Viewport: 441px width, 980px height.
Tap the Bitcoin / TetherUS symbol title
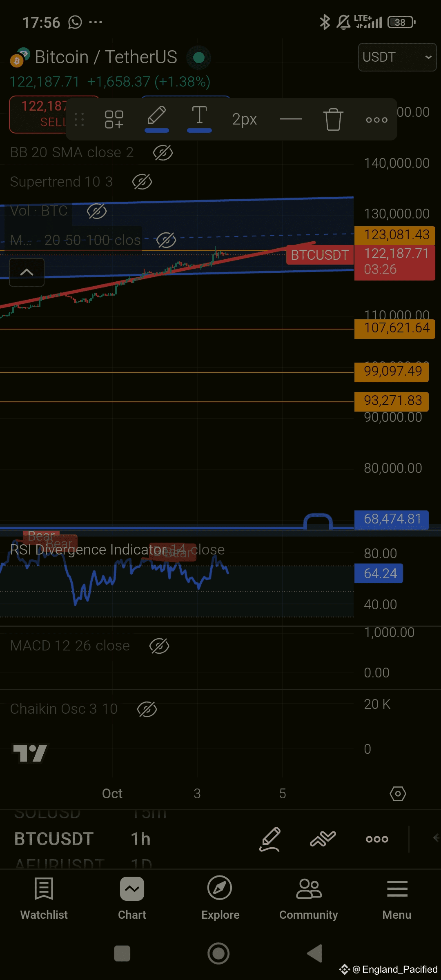pos(106,57)
